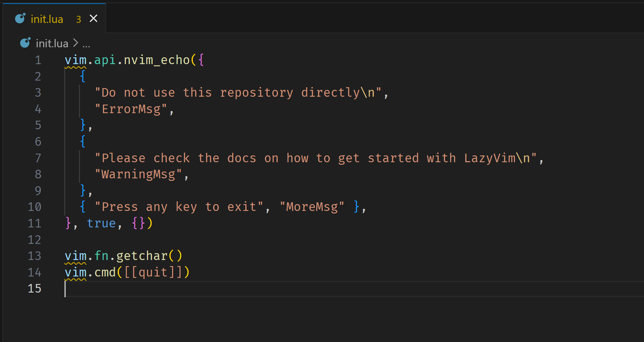Select the init.lua tab label

pyautogui.click(x=47, y=19)
